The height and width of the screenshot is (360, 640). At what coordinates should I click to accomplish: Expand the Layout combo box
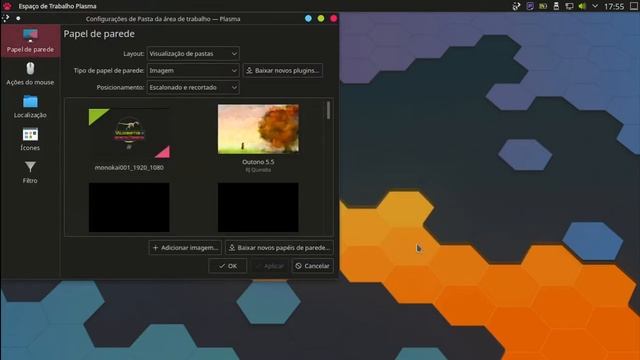[193, 53]
